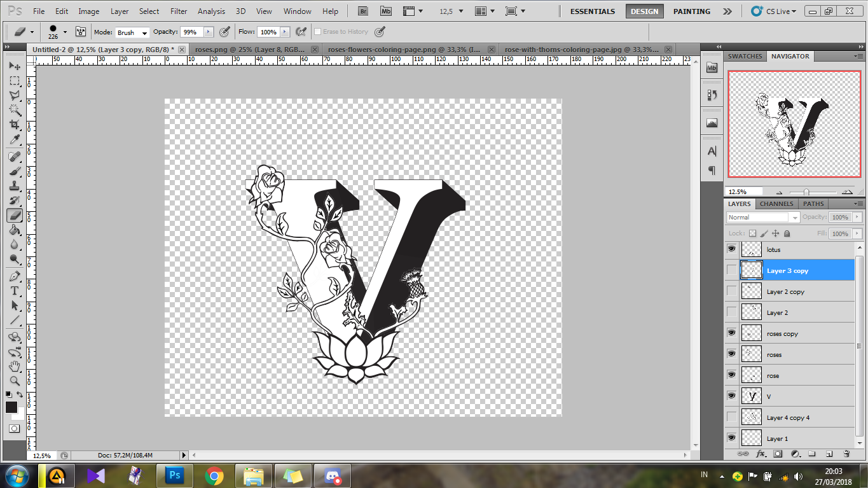Open the Analysis menu

click(211, 11)
